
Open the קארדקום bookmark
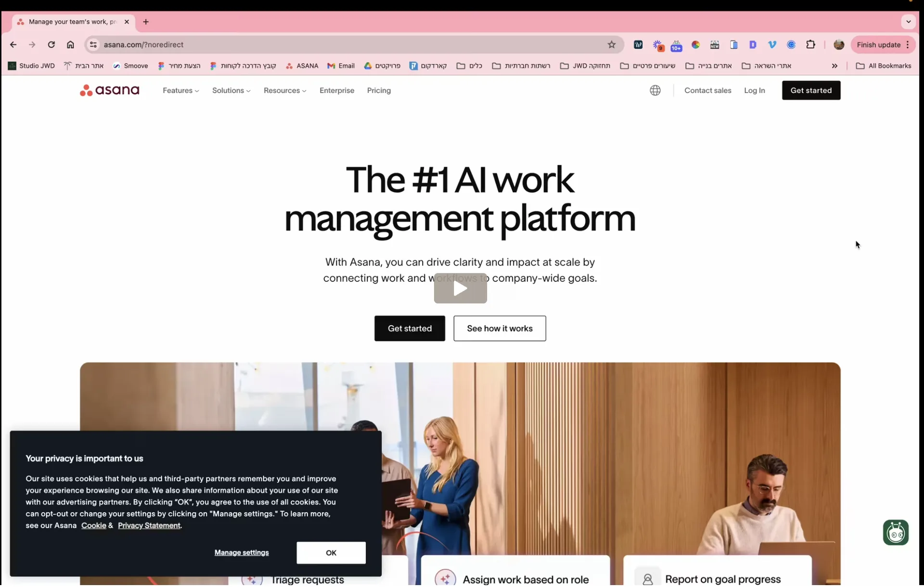pos(428,66)
